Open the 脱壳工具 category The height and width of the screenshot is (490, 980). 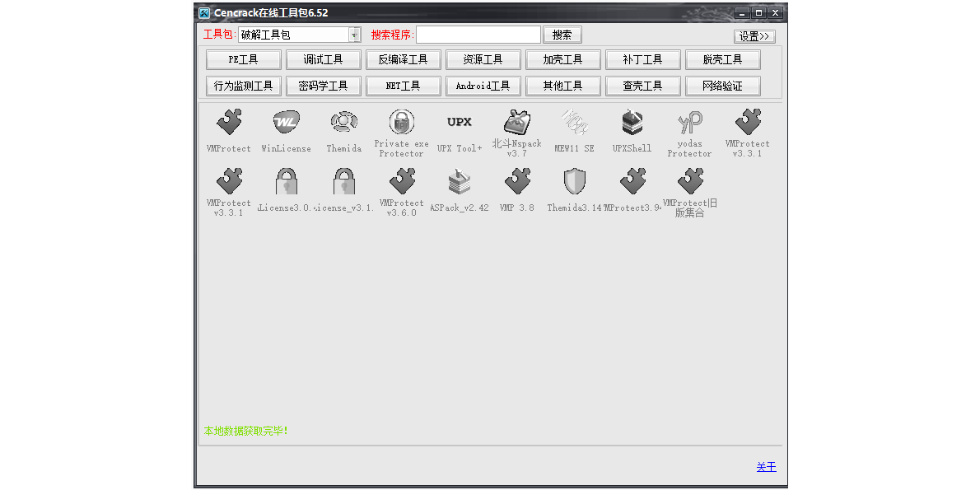coord(723,58)
